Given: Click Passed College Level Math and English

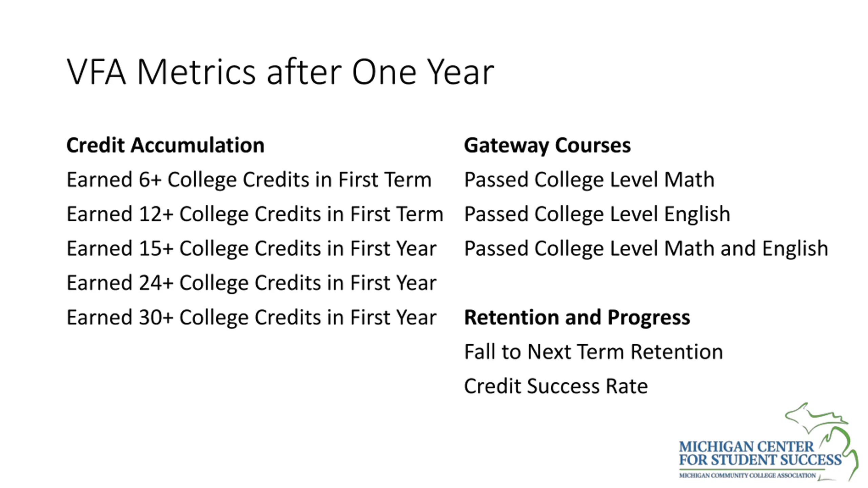Looking at the screenshot, I should tap(646, 249).
